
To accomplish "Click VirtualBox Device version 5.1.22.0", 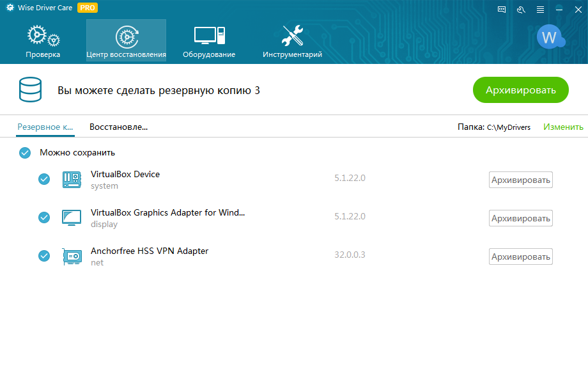I will [350, 178].
